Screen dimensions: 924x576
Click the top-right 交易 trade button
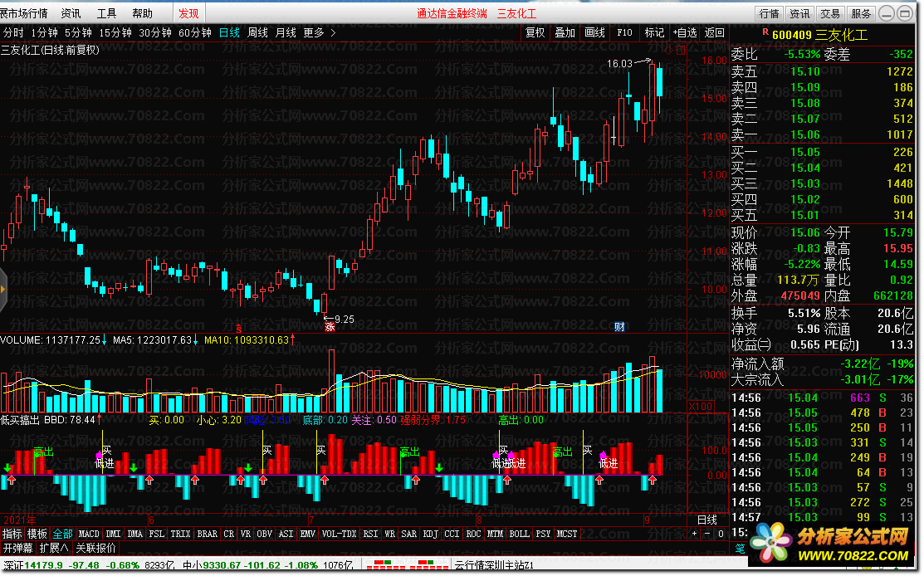pyautogui.click(x=830, y=13)
